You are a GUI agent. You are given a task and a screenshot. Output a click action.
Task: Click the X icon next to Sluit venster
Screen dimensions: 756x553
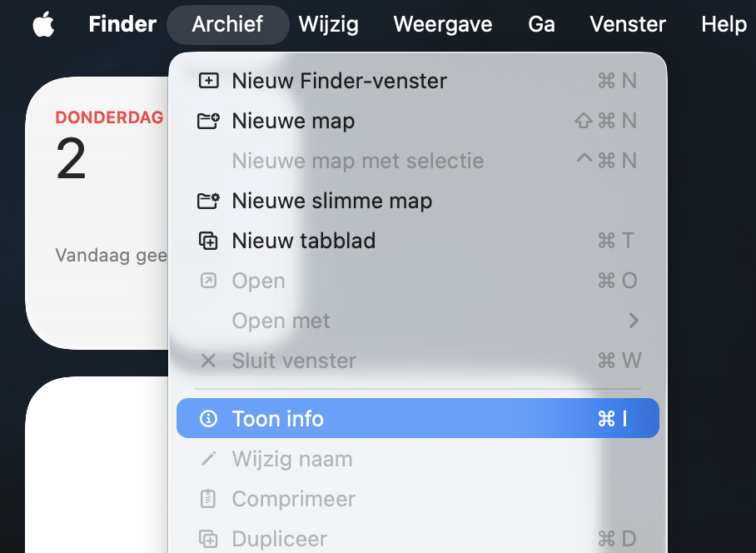point(208,361)
